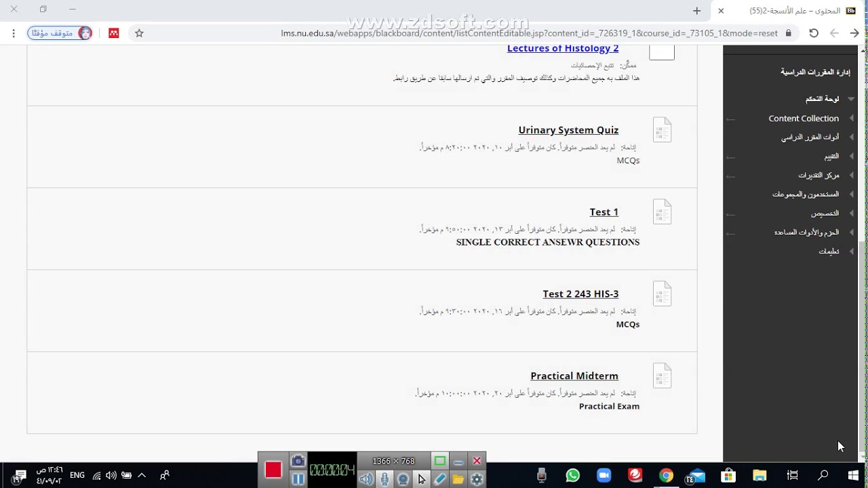Open the Mail app in the taskbar
The height and width of the screenshot is (488, 868).
696,476
